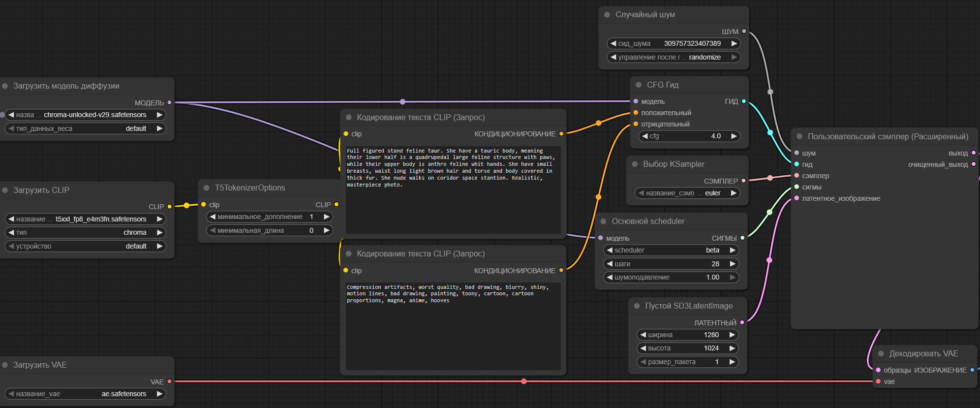Select the Загрузить CLIP node title
The image size is (980, 408).
41,190
